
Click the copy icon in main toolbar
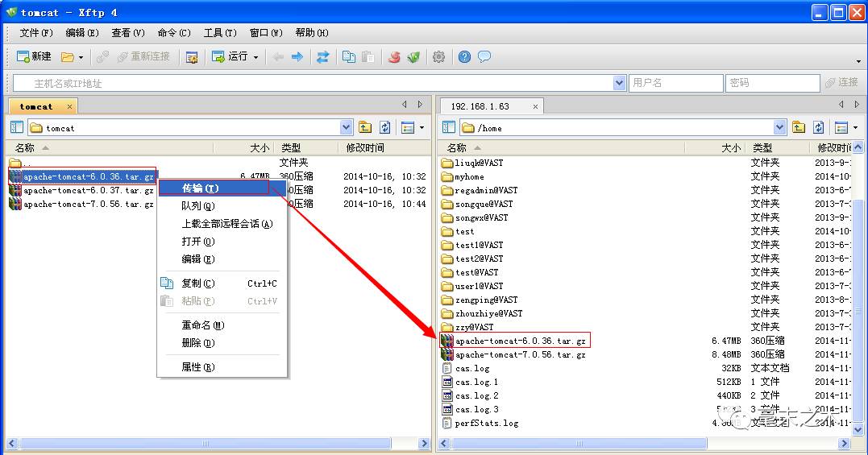[x=349, y=57]
